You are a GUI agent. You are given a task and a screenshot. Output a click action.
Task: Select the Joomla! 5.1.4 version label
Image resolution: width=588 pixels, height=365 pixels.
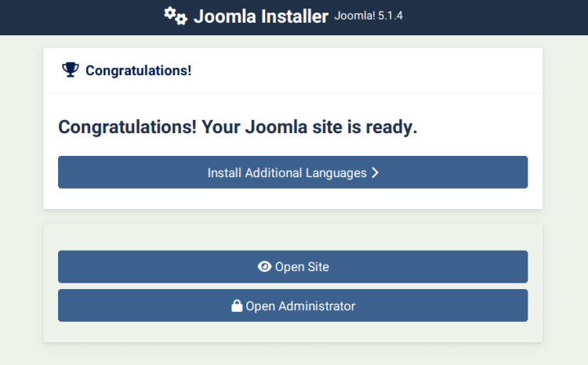coord(368,16)
